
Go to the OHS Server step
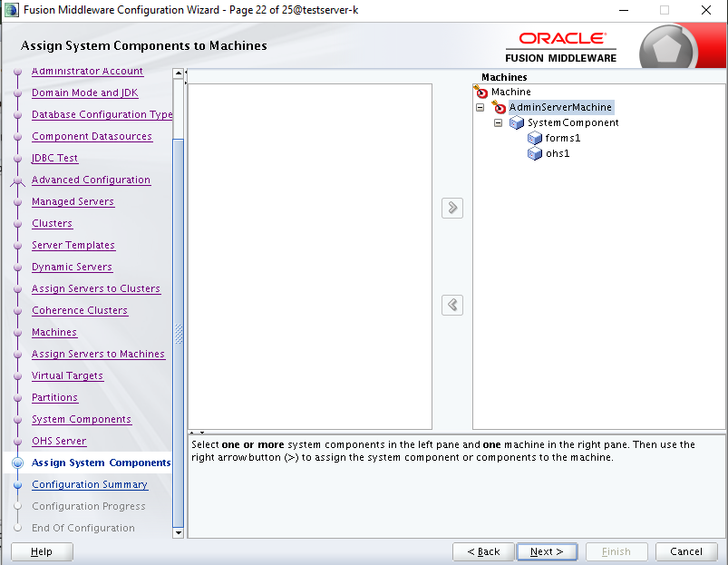pyautogui.click(x=59, y=441)
